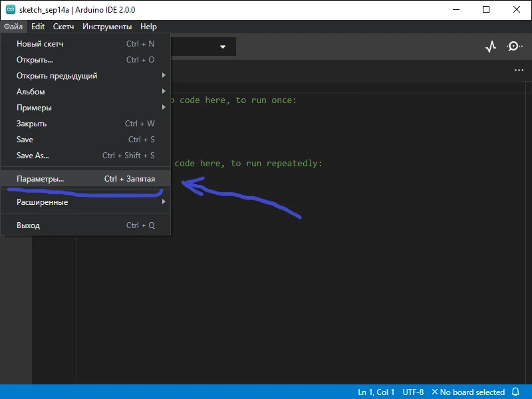
Task: Open notifications via the bell icon
Action: click(x=516, y=392)
